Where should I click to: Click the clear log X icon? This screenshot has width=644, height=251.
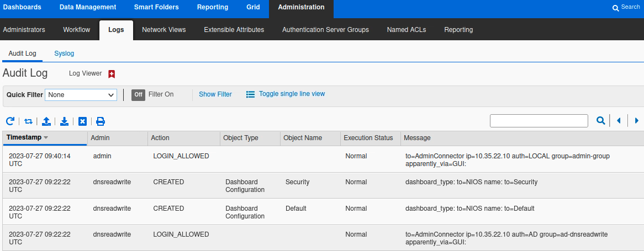(x=82, y=121)
